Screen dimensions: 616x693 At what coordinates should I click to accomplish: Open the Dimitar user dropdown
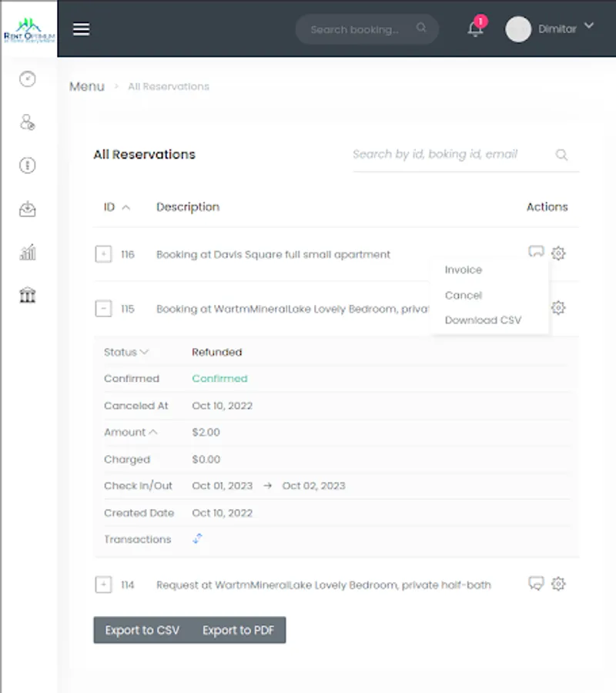point(550,29)
